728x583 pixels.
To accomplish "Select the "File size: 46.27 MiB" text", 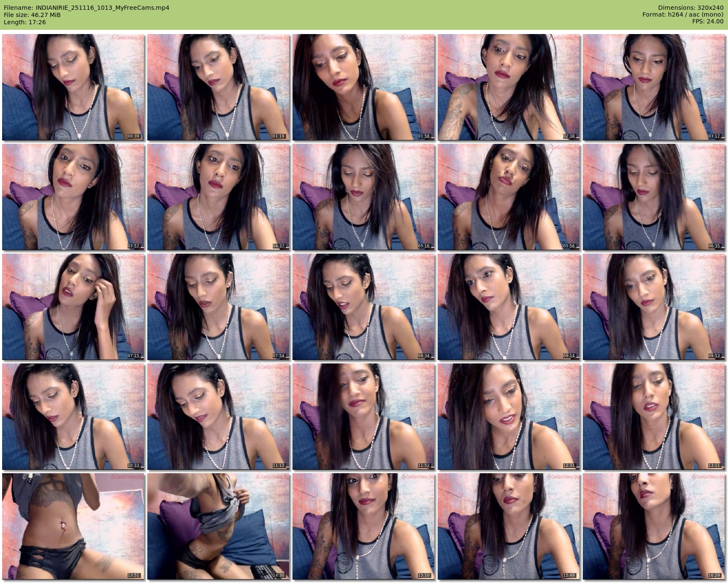I will point(32,15).
